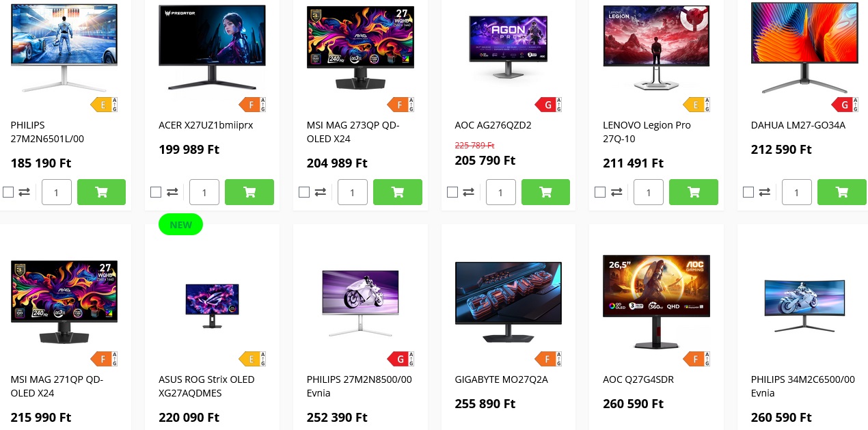This screenshot has height=430, width=868.
Task: Add DAHUA LM27-GO34A to cart
Action: tap(842, 192)
